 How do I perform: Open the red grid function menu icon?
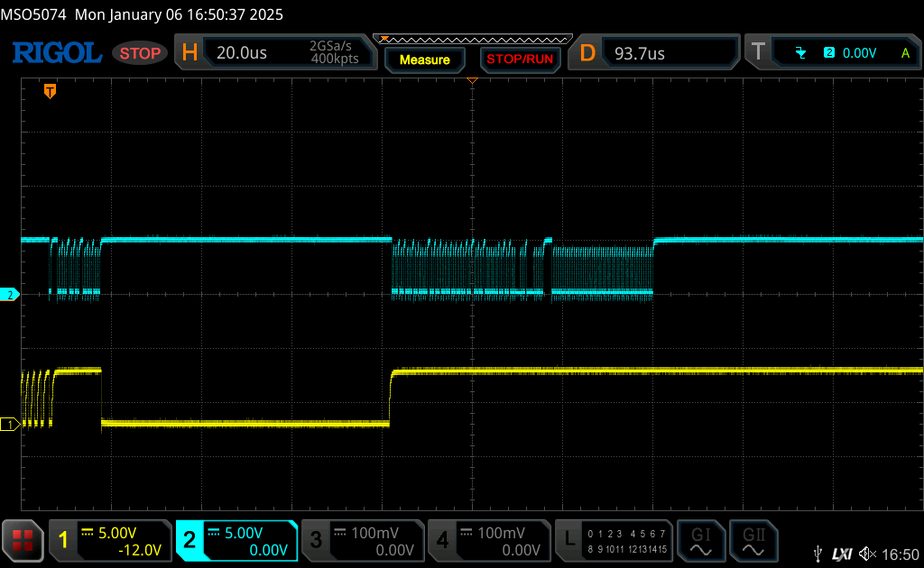[23, 540]
